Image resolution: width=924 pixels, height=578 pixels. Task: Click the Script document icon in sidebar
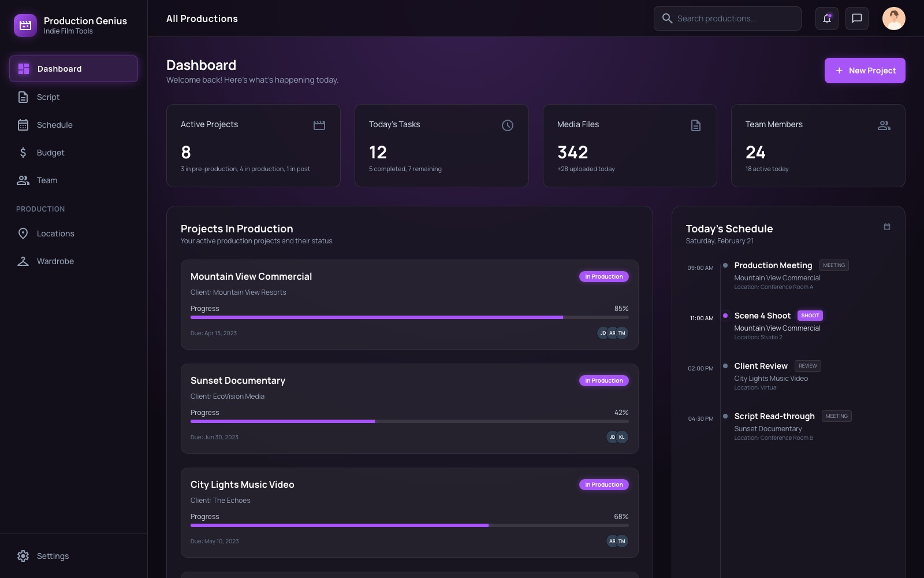click(x=23, y=97)
